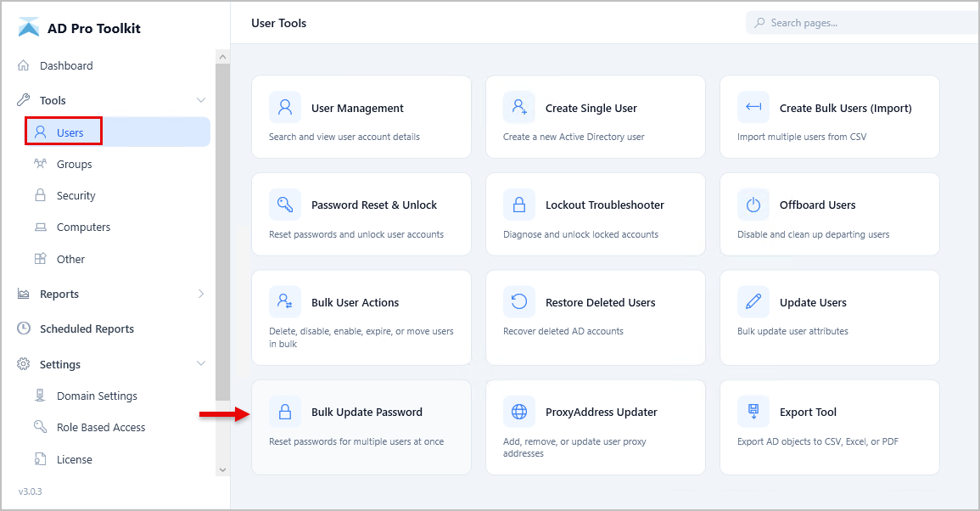This screenshot has width=980, height=511.
Task: Select the Lockout Troubleshooter padlock icon
Action: click(518, 204)
